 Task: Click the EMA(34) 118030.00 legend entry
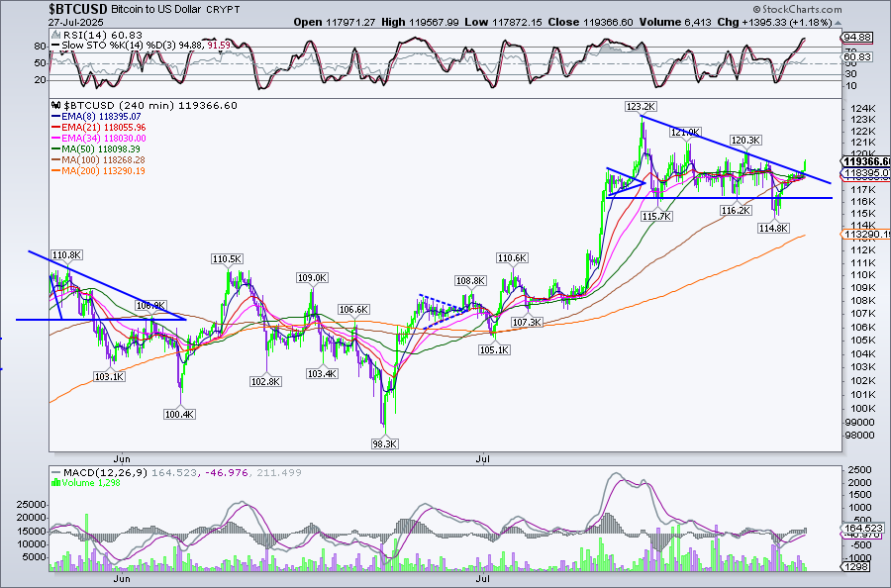tap(103, 138)
